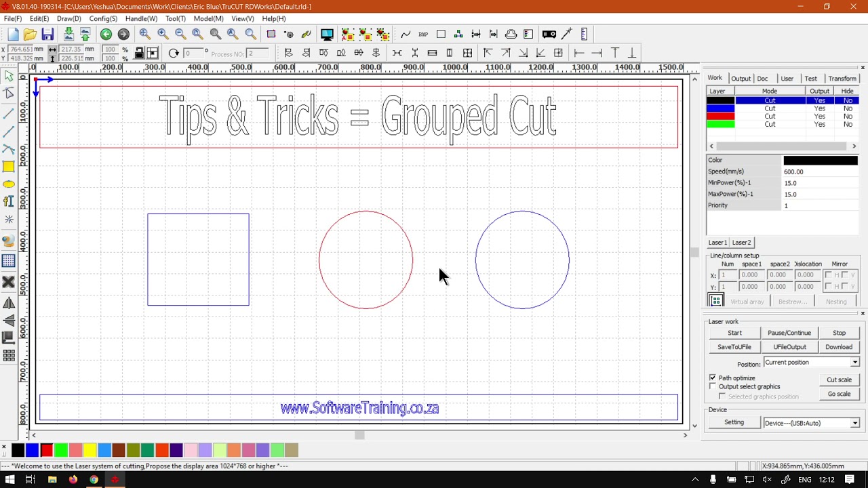Select the red layer row in layer list

click(783, 117)
